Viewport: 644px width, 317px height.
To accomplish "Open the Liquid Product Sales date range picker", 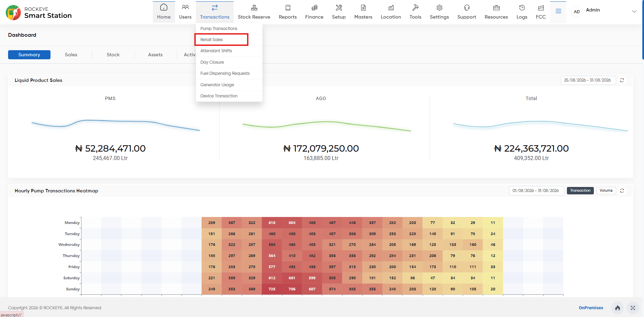I will 588,80.
